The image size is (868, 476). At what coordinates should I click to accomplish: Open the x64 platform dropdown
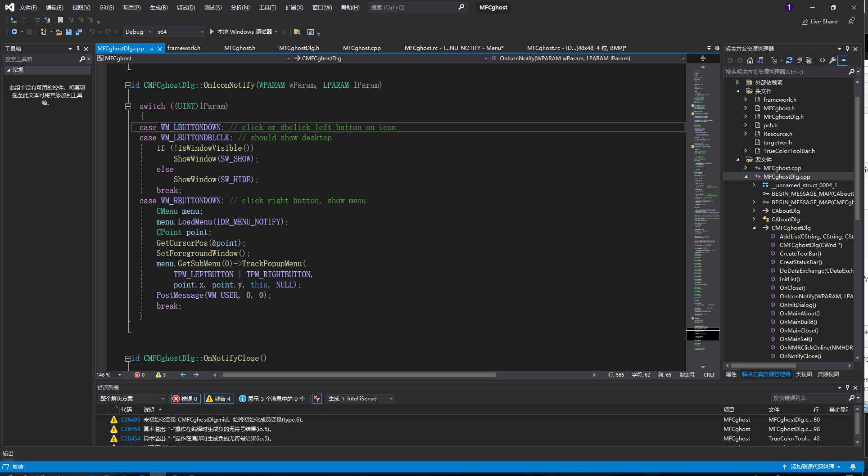(x=180, y=32)
